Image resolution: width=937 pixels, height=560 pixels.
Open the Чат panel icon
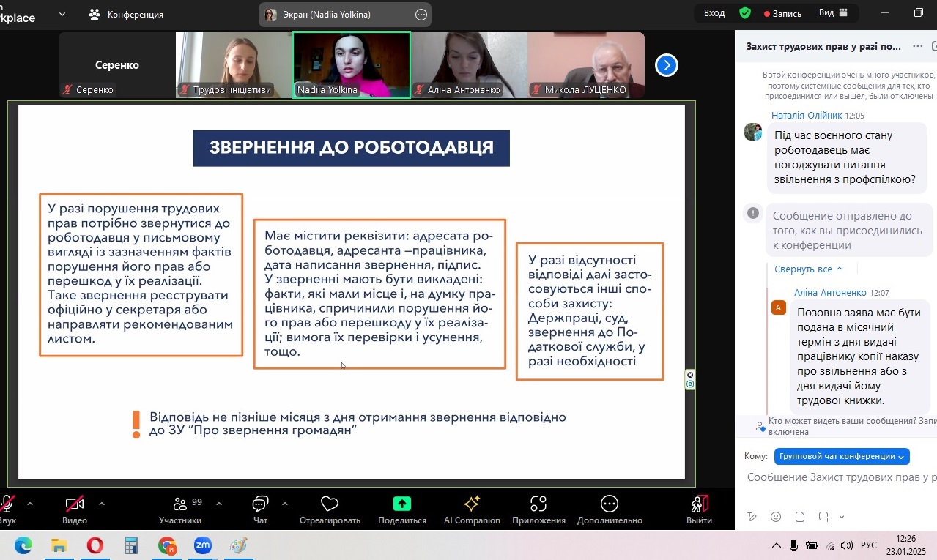pos(259,508)
